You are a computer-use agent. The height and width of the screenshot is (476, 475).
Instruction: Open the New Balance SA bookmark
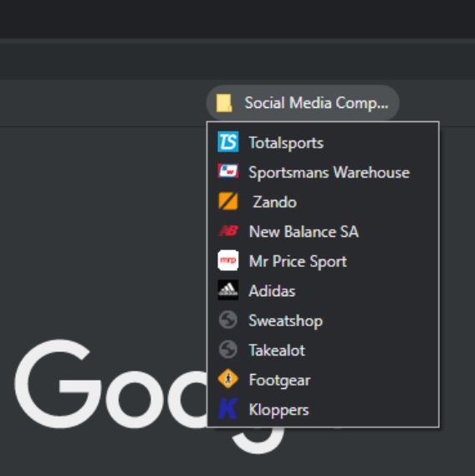pyautogui.click(x=323, y=232)
